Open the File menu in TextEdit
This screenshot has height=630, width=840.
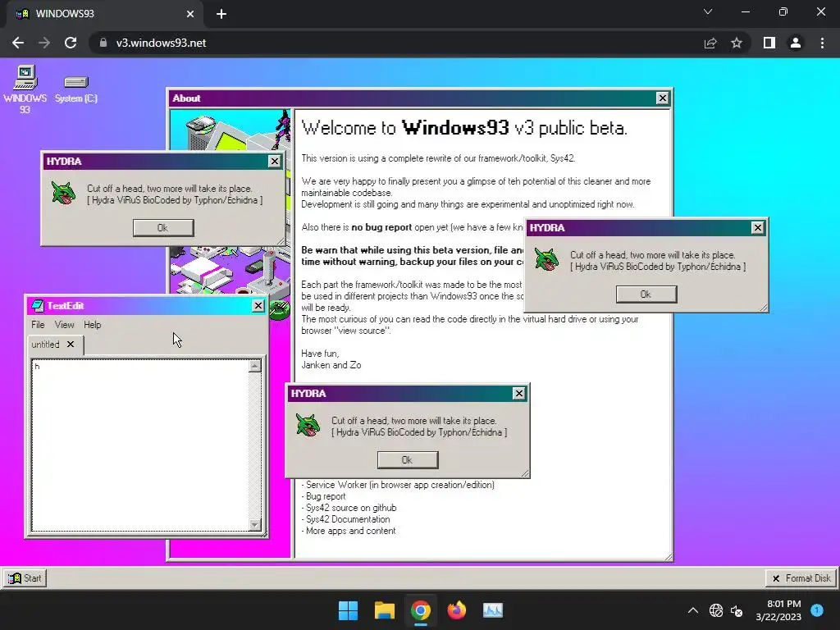click(x=38, y=325)
